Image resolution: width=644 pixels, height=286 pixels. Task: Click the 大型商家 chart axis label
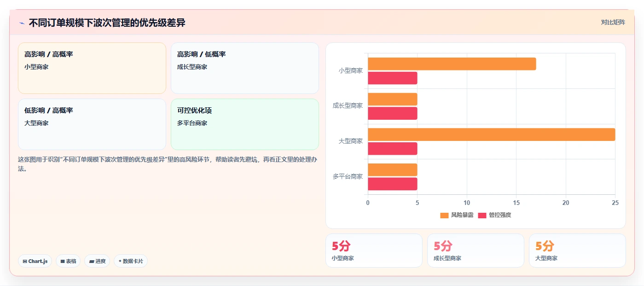[351, 141]
